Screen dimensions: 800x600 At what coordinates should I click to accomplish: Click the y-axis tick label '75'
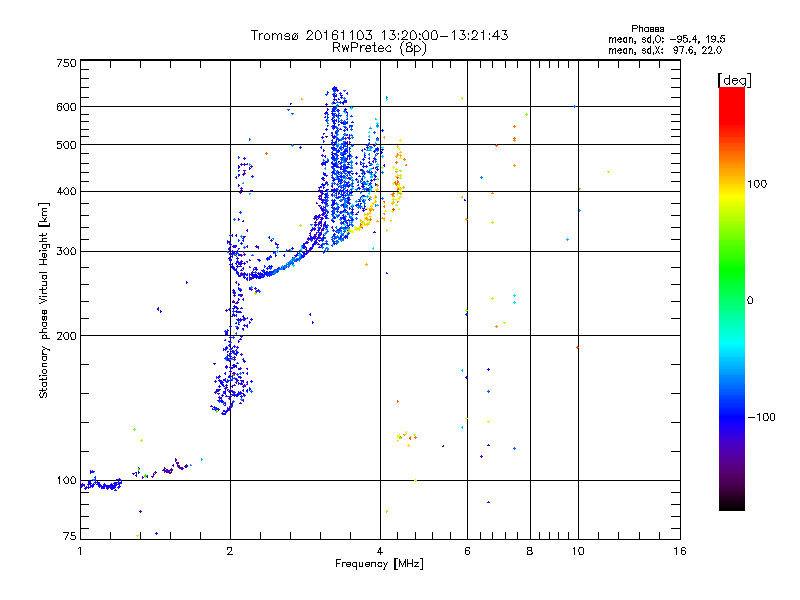pos(70,536)
